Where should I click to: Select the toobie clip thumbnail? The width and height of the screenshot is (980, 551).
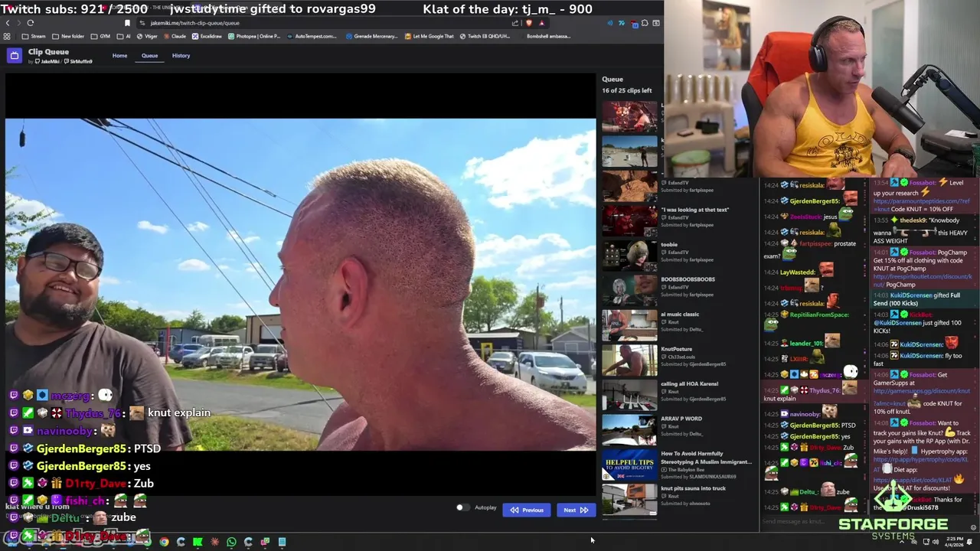[629, 256]
